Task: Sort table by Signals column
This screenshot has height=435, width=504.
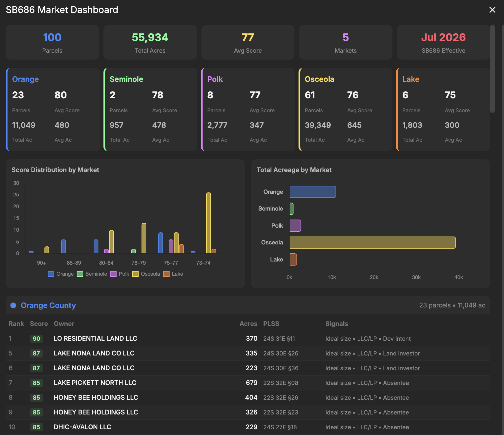Action: (x=337, y=324)
